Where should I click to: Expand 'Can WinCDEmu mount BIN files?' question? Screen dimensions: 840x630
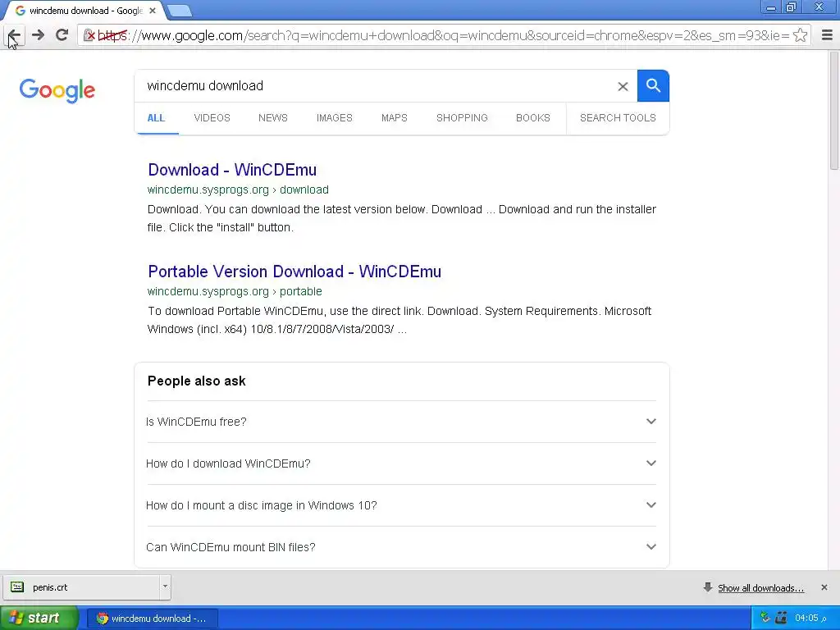click(401, 547)
